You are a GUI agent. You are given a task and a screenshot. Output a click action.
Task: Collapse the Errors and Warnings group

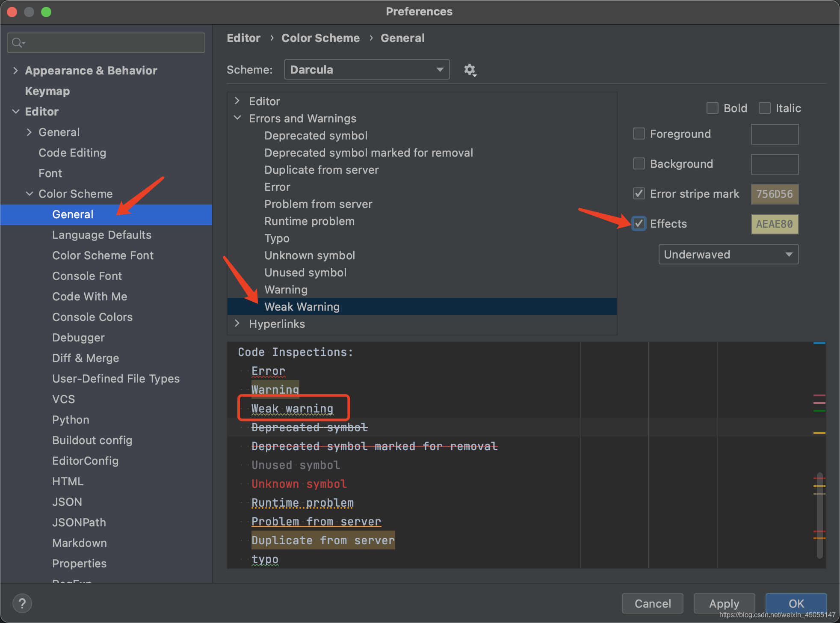pos(237,118)
